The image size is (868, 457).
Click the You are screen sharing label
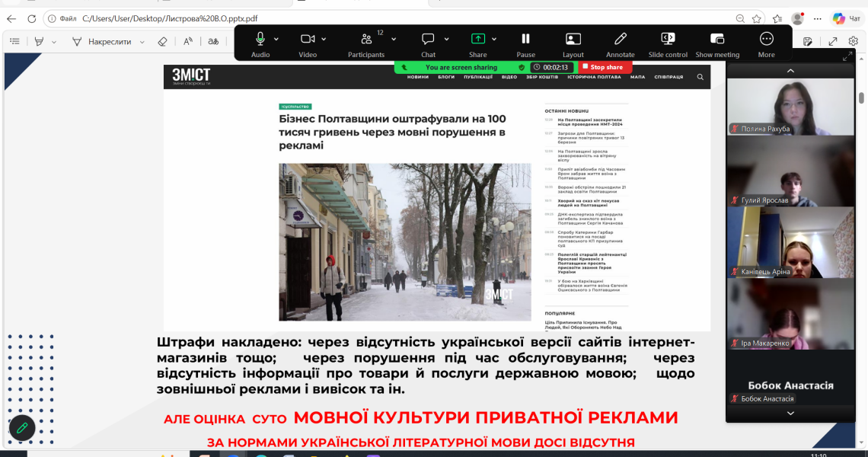461,67
